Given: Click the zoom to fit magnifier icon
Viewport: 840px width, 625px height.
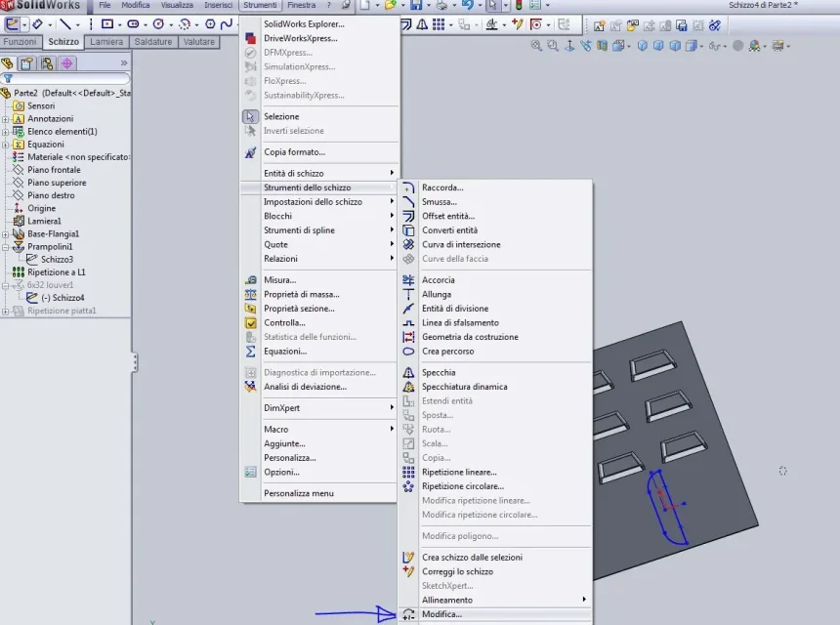Looking at the screenshot, I should pyautogui.click(x=535, y=46).
